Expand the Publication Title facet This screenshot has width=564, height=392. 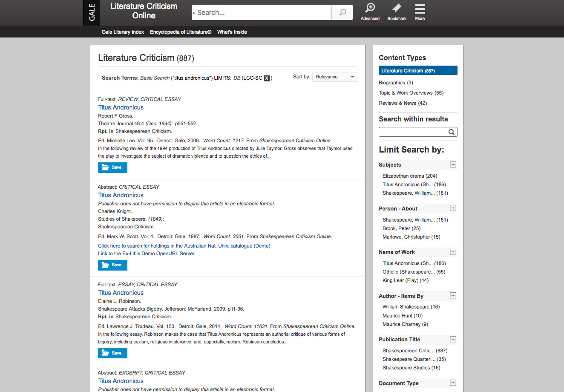[x=453, y=339]
